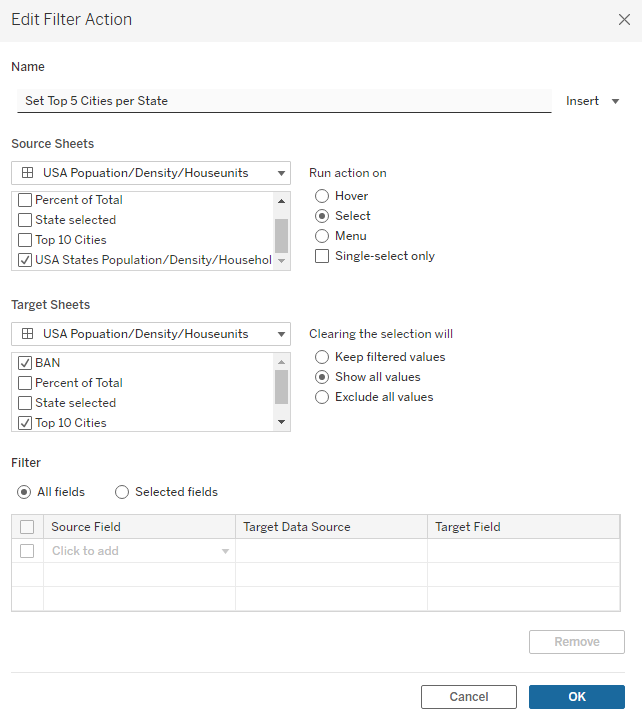Enable Single-select only checkbox
642x725 pixels.
click(x=322, y=256)
